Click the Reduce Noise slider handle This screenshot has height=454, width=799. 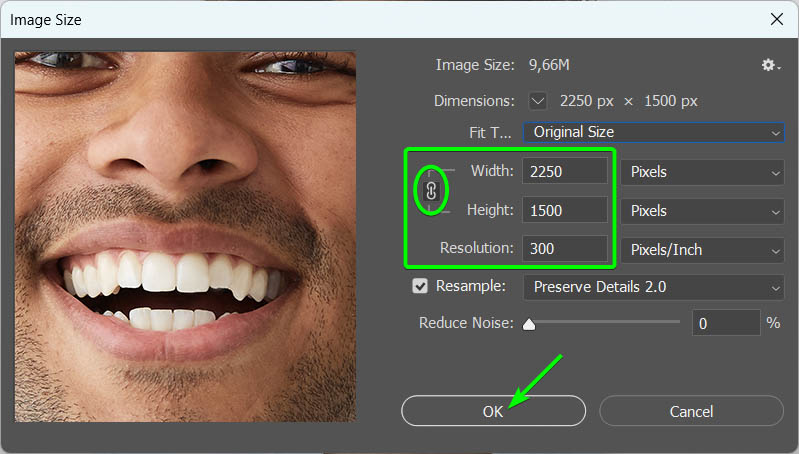(x=529, y=324)
